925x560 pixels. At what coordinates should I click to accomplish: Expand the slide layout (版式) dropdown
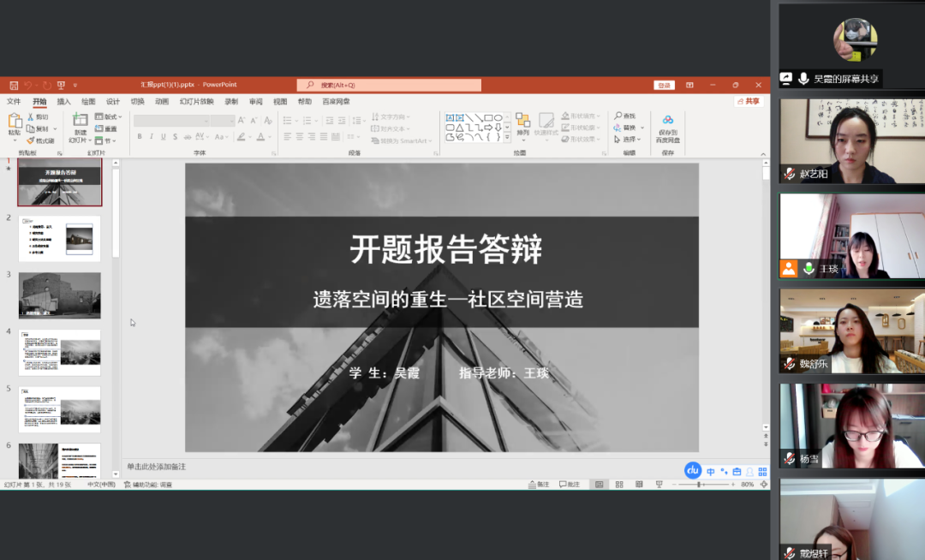pyautogui.click(x=109, y=116)
